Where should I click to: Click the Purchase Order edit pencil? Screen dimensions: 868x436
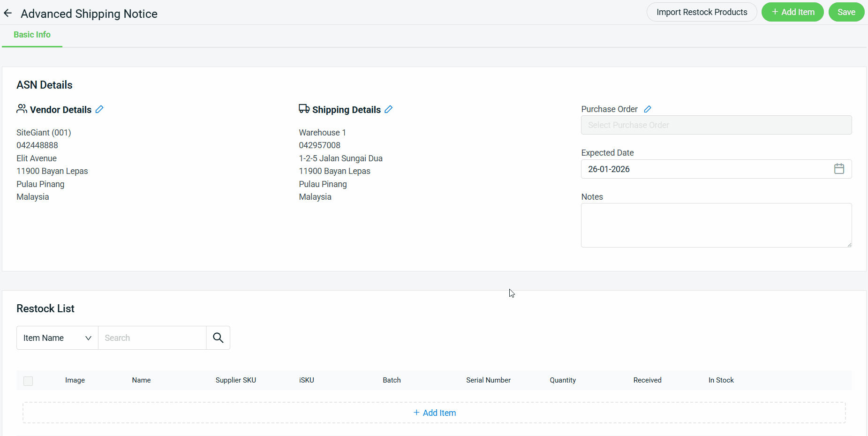[x=648, y=109]
